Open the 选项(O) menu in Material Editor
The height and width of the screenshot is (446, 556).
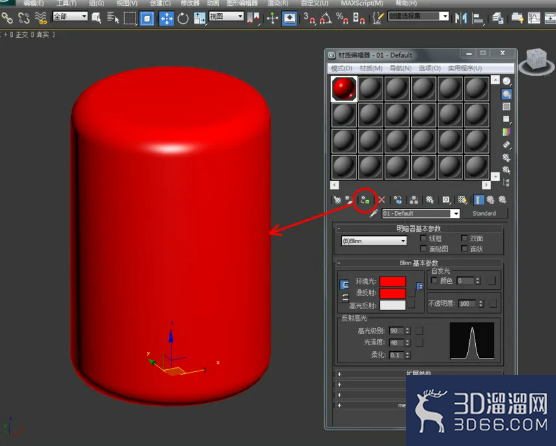[430, 68]
